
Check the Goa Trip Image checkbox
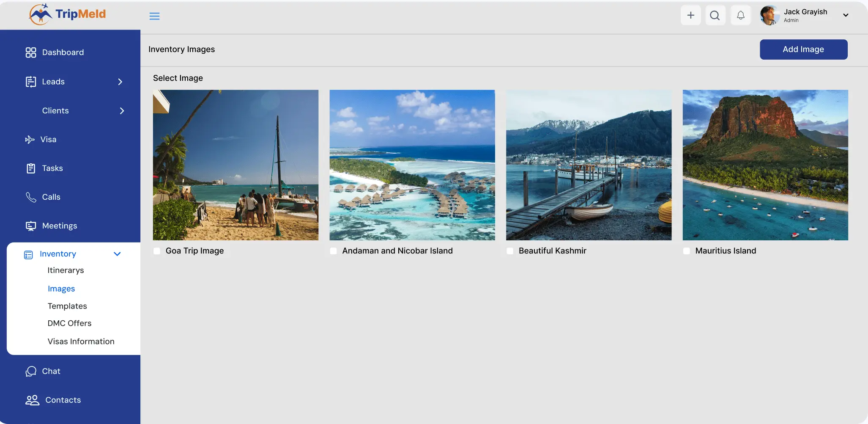click(157, 251)
